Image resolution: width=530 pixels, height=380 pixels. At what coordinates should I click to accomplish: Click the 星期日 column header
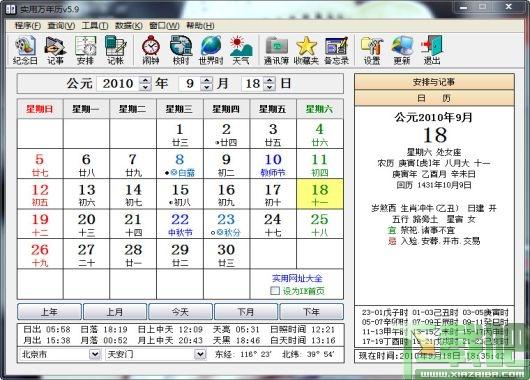pos(40,109)
